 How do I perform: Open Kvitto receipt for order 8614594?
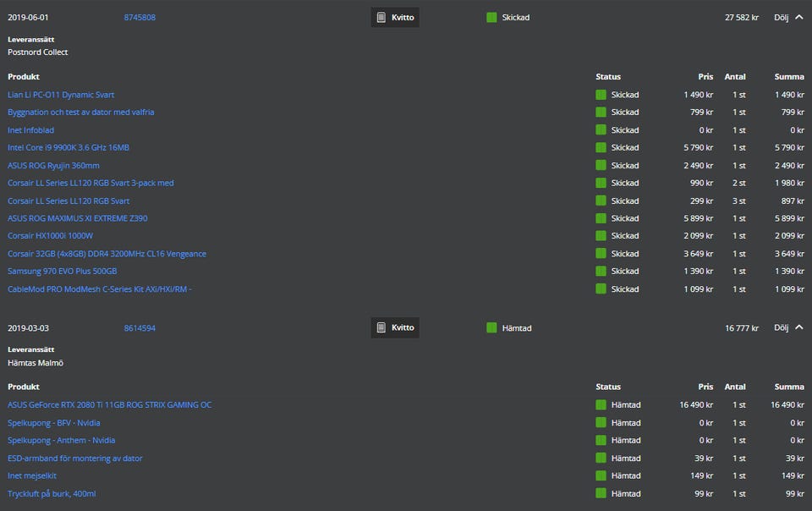point(395,327)
